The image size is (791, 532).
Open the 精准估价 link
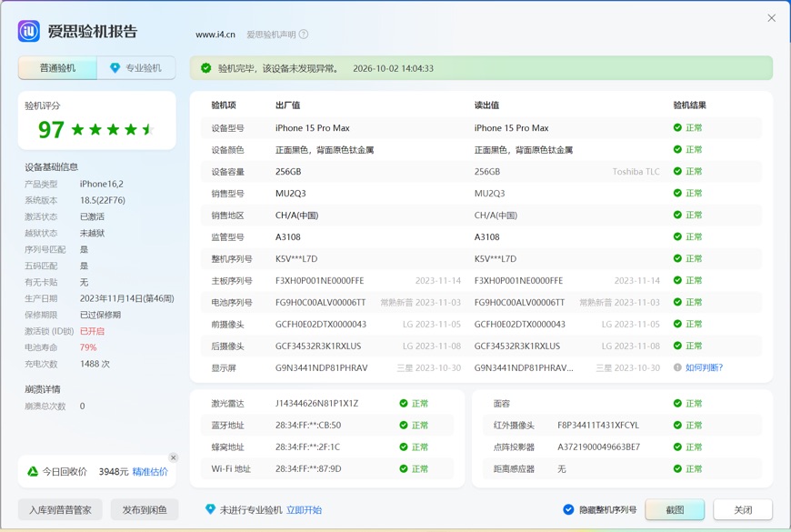click(x=150, y=471)
